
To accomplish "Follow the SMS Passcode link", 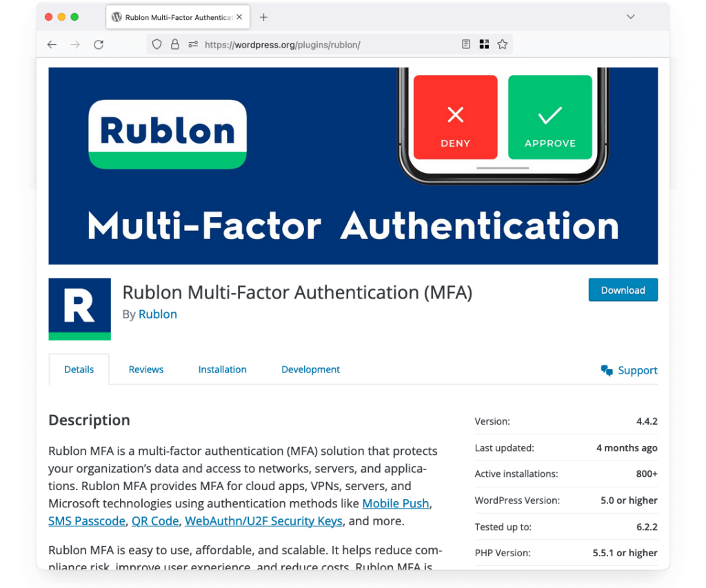I will (x=87, y=521).
